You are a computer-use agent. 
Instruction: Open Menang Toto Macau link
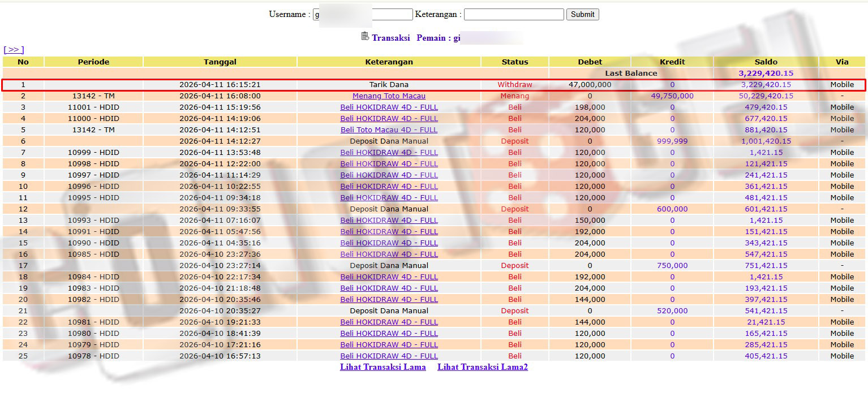click(x=389, y=96)
